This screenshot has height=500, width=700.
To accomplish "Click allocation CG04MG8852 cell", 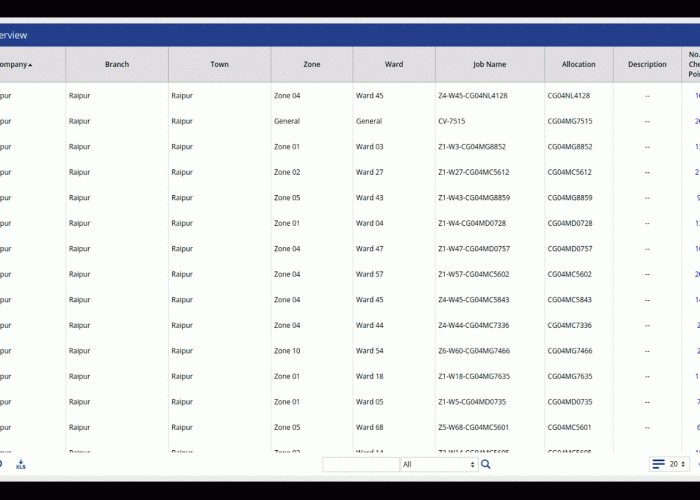I will click(x=570, y=147).
